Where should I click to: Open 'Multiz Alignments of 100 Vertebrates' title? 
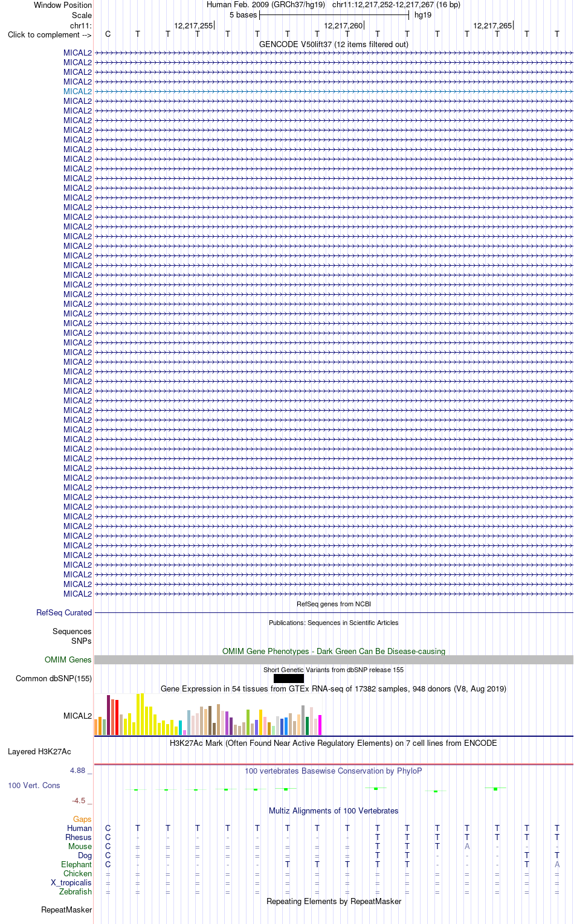pyautogui.click(x=334, y=810)
